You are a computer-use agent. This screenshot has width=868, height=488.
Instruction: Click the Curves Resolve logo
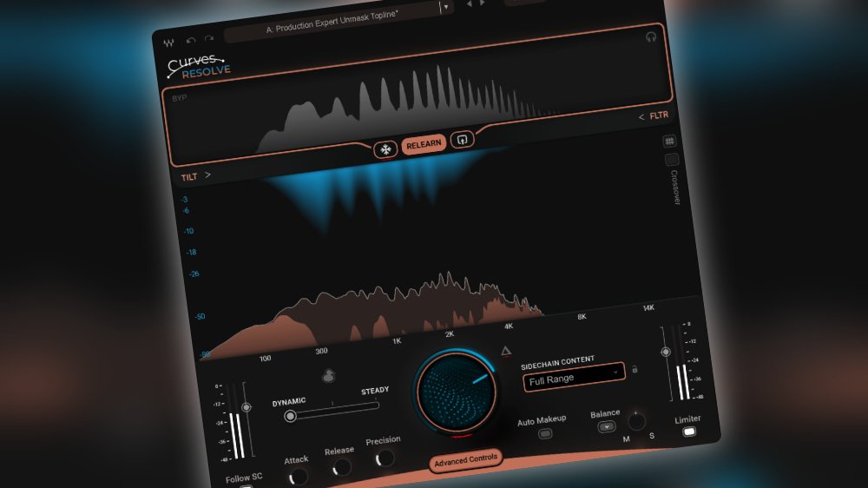pos(198,67)
